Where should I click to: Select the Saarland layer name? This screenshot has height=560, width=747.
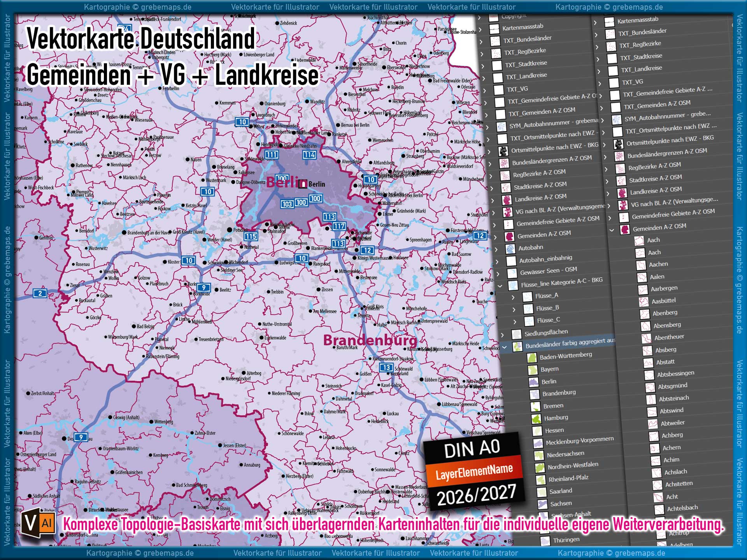[561, 491]
